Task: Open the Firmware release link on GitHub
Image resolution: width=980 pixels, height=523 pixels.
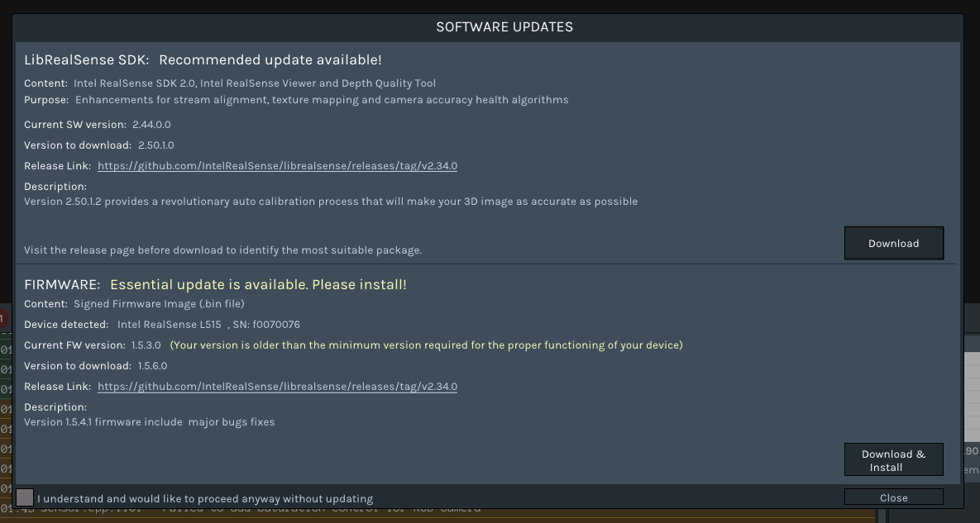Action: tap(278, 387)
